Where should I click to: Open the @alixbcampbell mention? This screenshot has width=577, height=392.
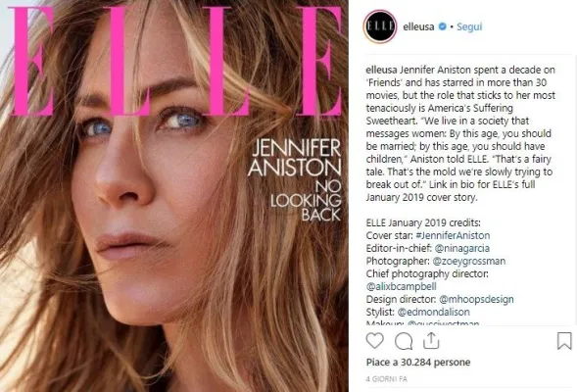[401, 286]
